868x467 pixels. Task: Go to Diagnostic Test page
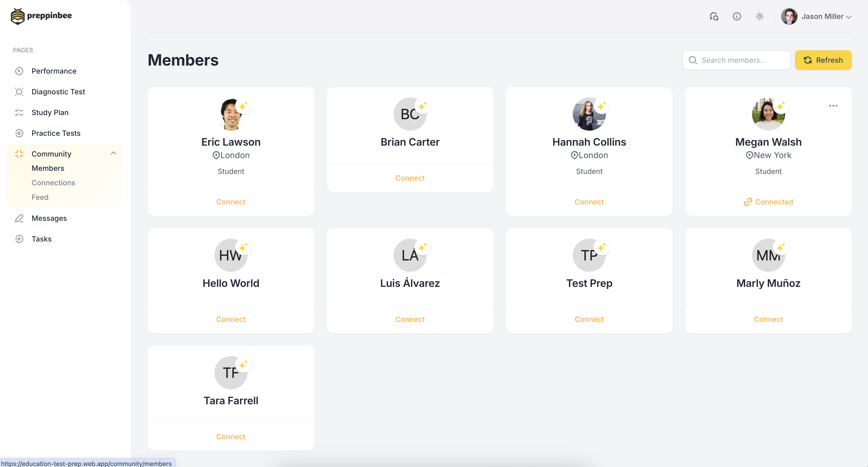tap(58, 92)
